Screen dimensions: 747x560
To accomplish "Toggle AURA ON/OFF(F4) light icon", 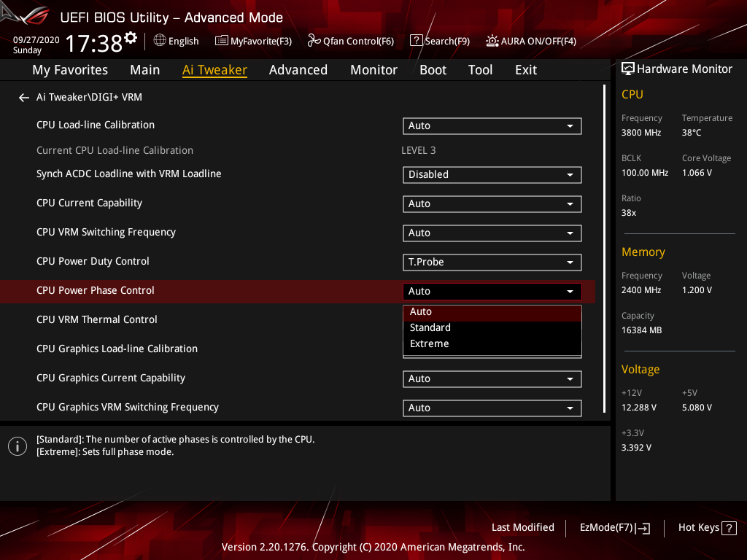I will 492,41.
